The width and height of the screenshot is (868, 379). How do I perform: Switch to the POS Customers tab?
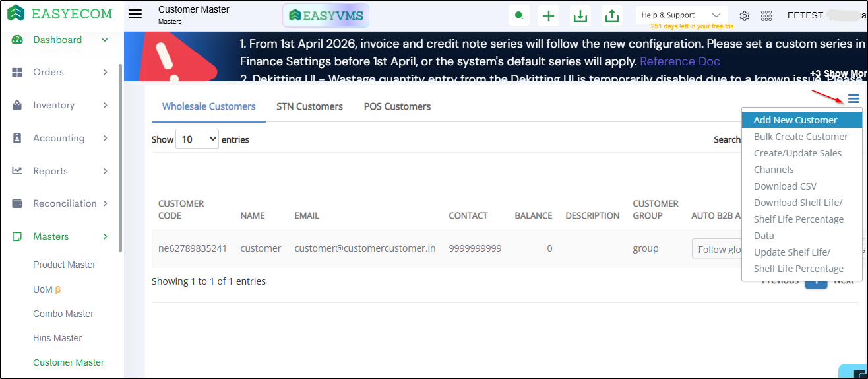pyautogui.click(x=397, y=106)
